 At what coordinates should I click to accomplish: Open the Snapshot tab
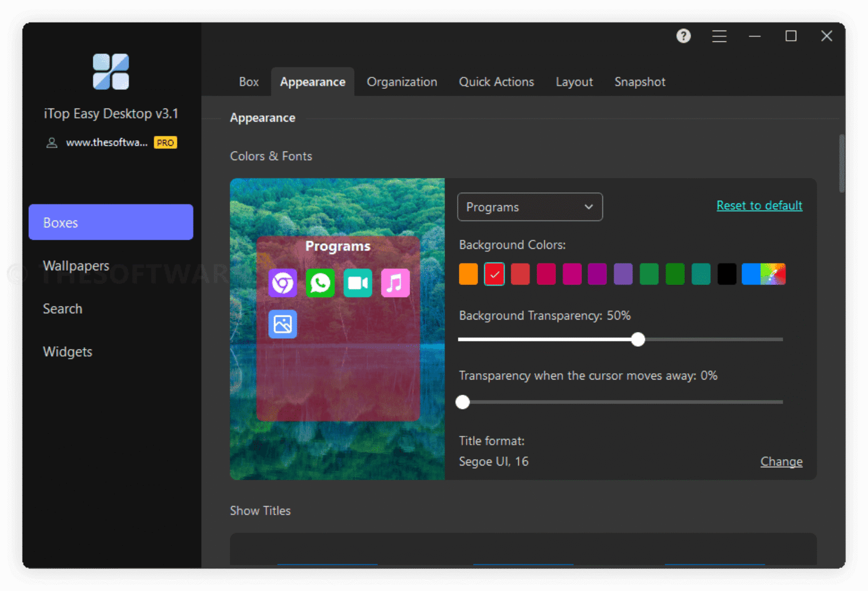coord(640,81)
